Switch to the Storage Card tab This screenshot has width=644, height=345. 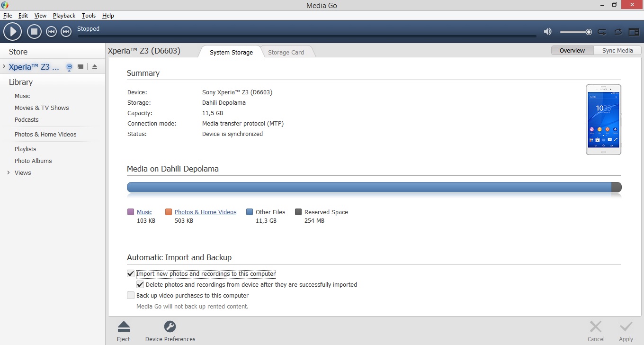(286, 52)
